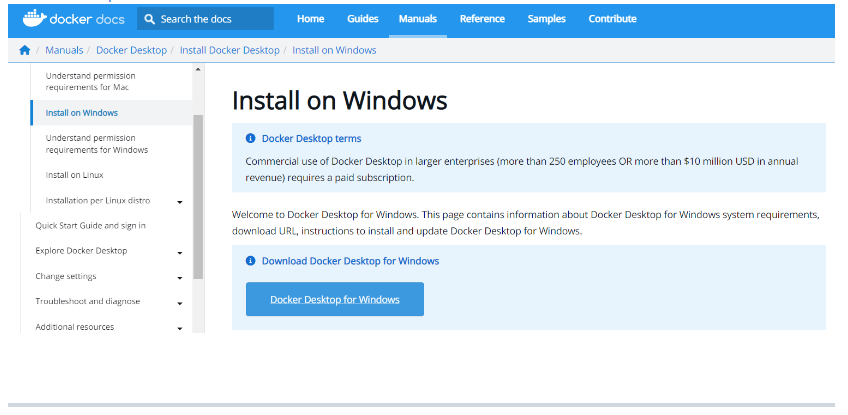This screenshot has width=848, height=415.
Task: Open Change settings sidebar item
Action: pos(65,276)
